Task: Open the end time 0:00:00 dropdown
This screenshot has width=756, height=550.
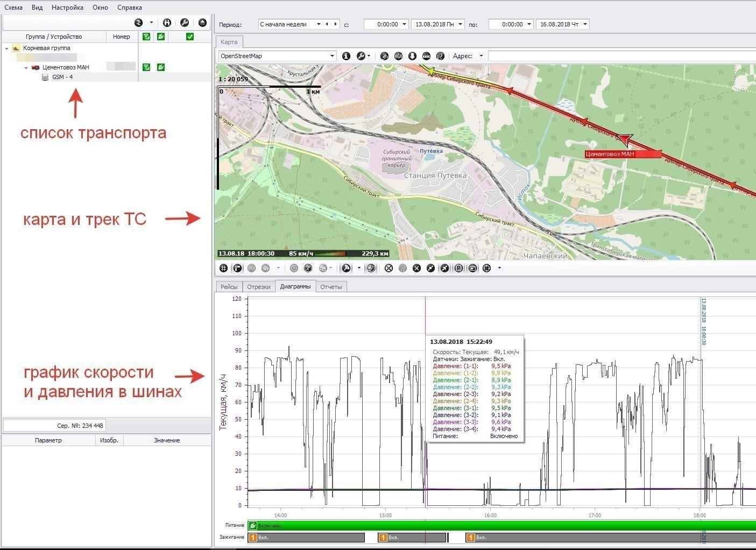Action: tap(529, 24)
